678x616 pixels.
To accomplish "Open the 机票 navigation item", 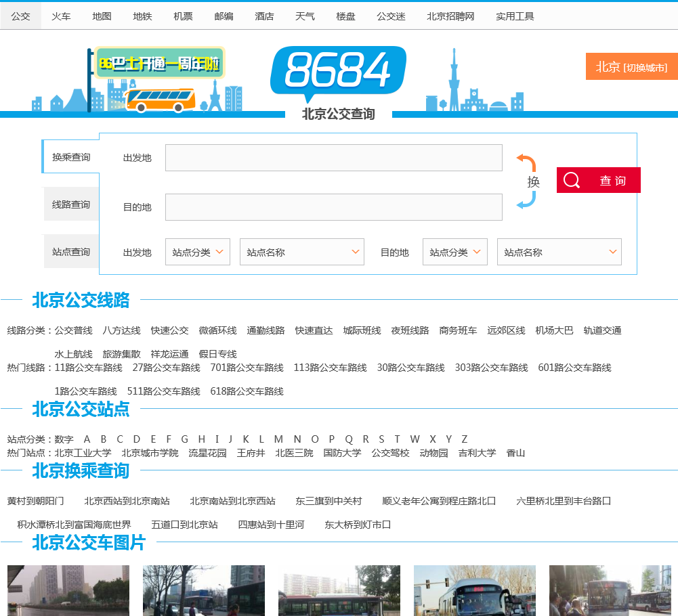I will pos(183,16).
